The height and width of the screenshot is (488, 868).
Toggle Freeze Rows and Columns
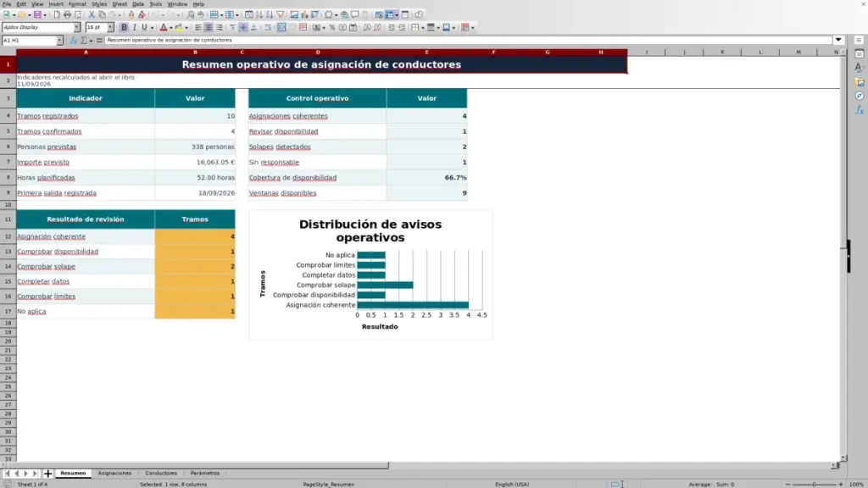pos(390,15)
